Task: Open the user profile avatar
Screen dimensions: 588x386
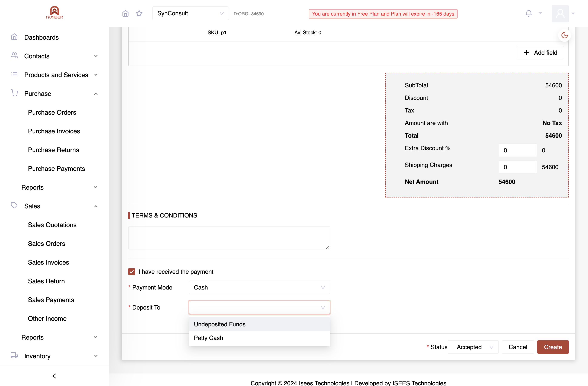Action: [x=560, y=14]
